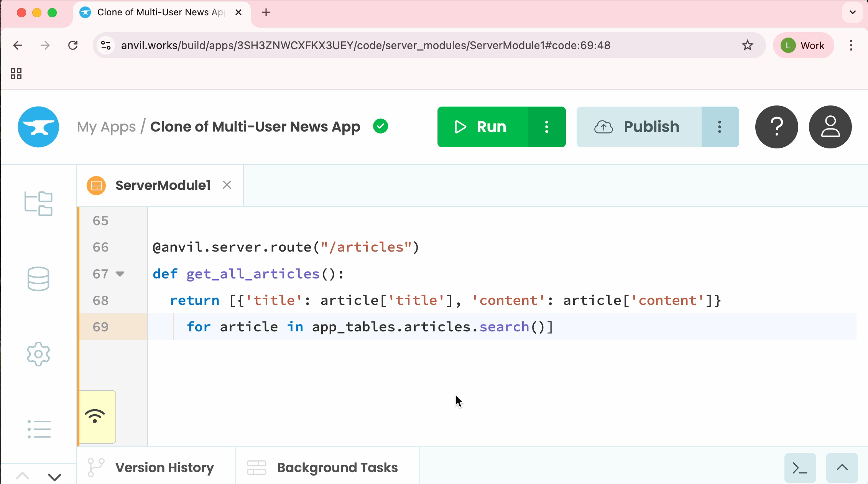The image size is (868, 484).
Task: Click the sidebar scroll up chevron
Action: click(23, 476)
